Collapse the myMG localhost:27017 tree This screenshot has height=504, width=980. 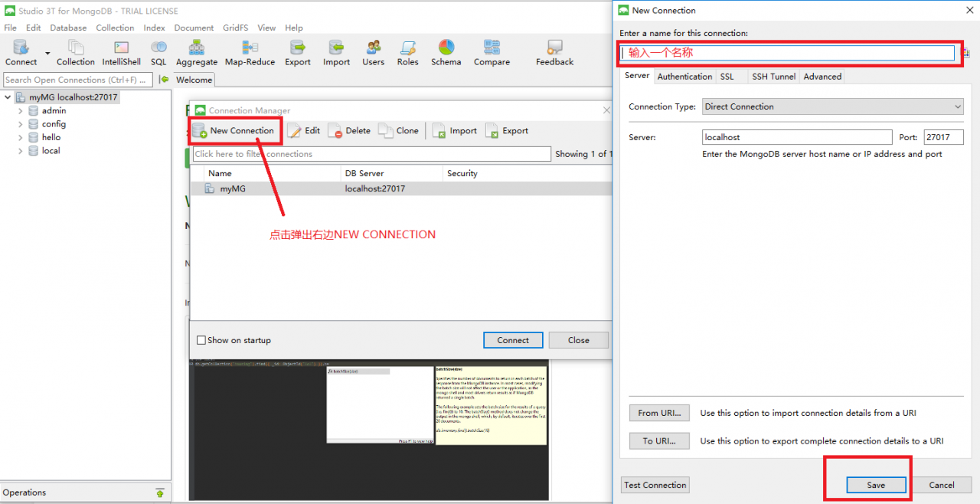[7, 97]
